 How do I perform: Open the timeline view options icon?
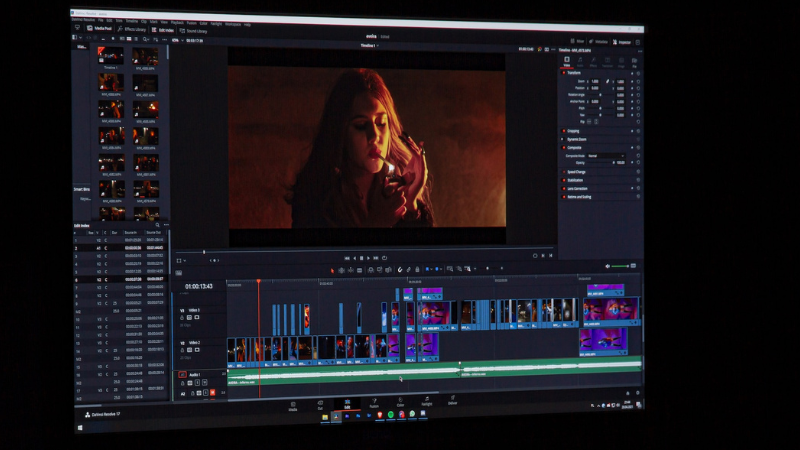pos(179,273)
